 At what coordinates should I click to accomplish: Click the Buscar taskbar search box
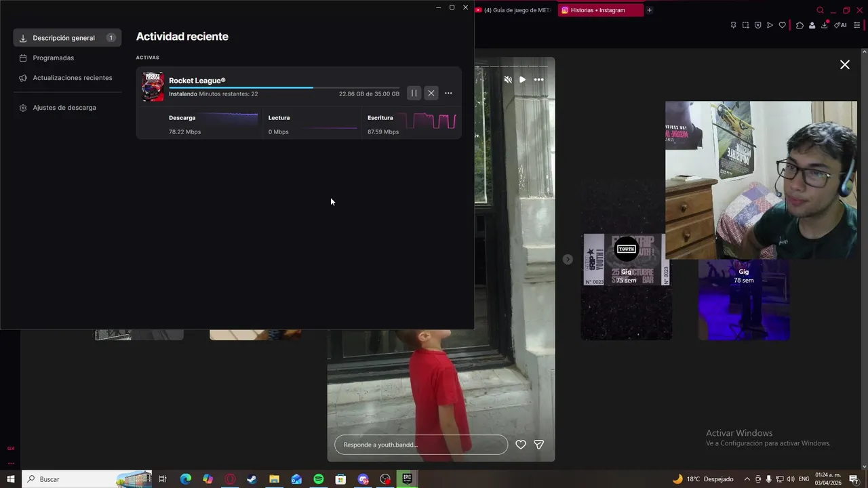[x=88, y=479]
